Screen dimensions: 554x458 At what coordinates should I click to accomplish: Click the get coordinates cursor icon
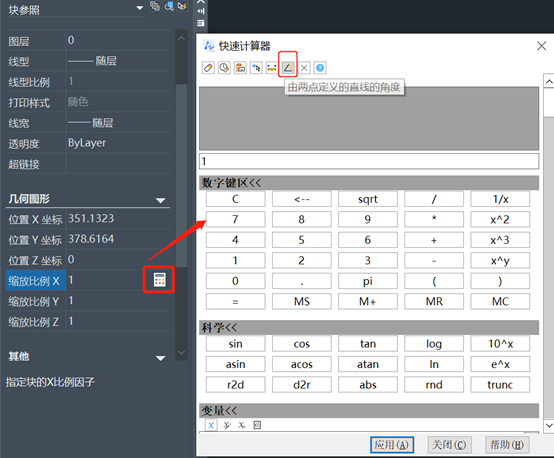pos(256,67)
